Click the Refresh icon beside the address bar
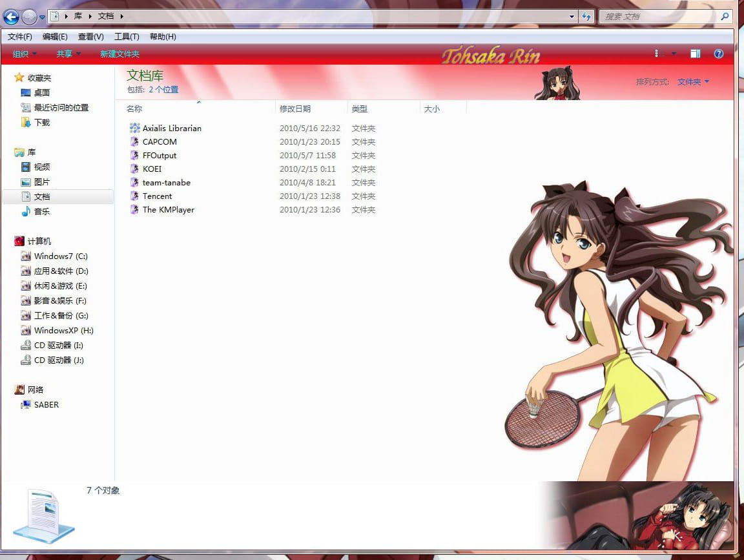744x560 pixels. [x=586, y=16]
